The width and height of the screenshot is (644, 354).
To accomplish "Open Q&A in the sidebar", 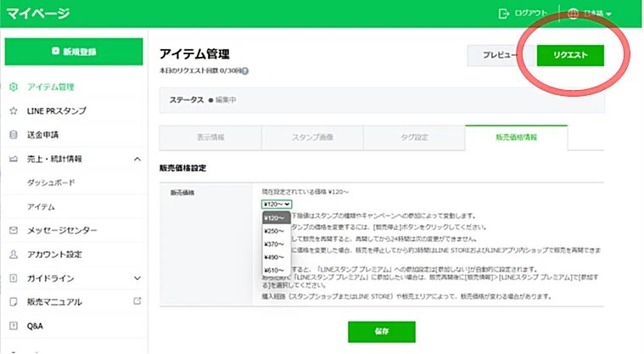I will point(35,326).
